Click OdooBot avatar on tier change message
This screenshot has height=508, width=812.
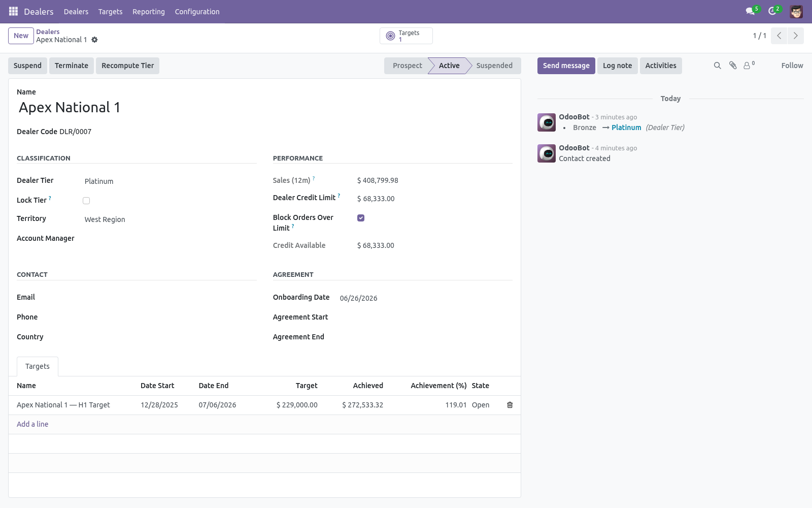pos(547,122)
